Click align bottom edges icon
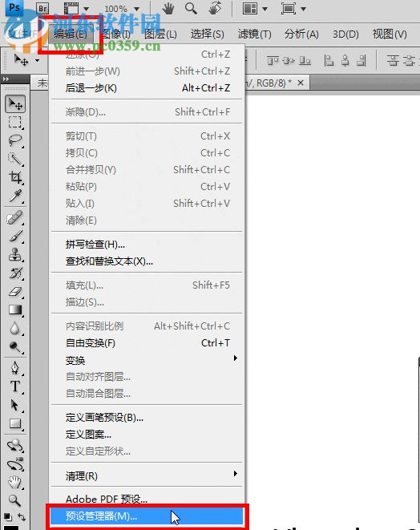Image resolution: width=420 pixels, height=530 pixels. point(305,61)
